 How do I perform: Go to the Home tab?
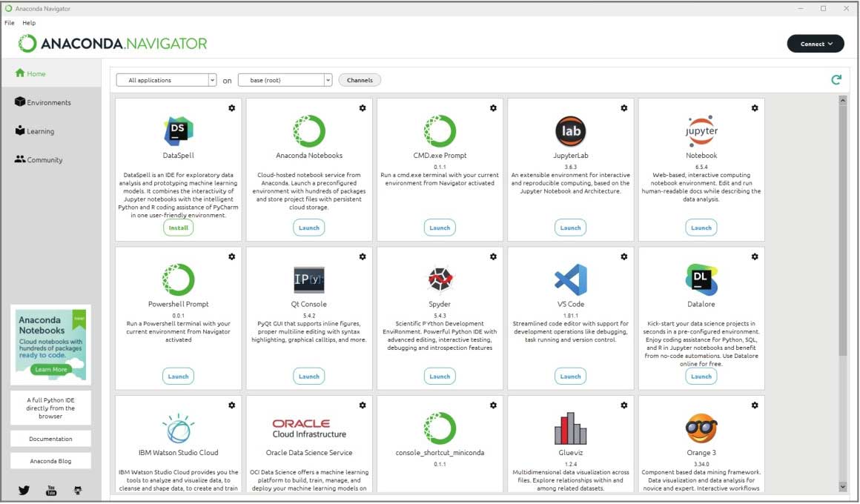click(x=51, y=73)
